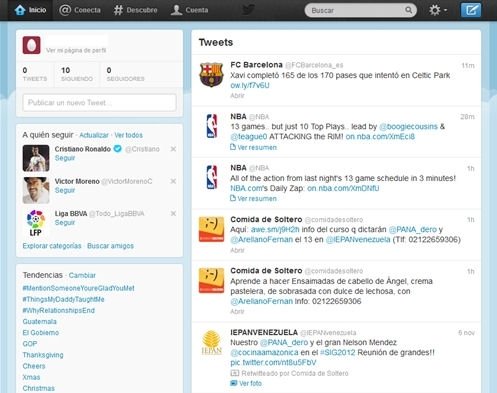This screenshot has height=393, width=497.
Task: Compose a new tweet with the blue button
Action: coord(471,10)
